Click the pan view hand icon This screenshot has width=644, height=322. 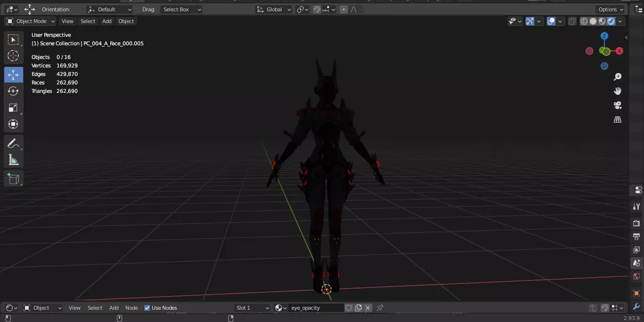coord(618,91)
